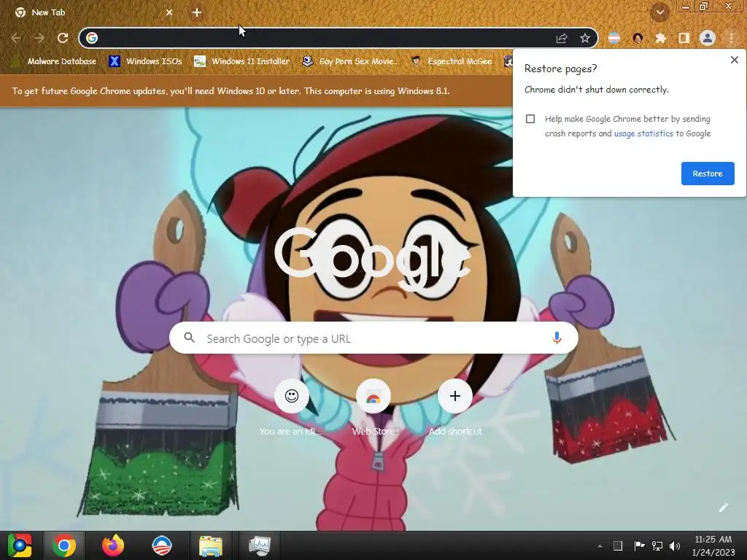Image resolution: width=747 pixels, height=560 pixels.
Task: Click the magnifier icon in search box
Action: pos(189,338)
